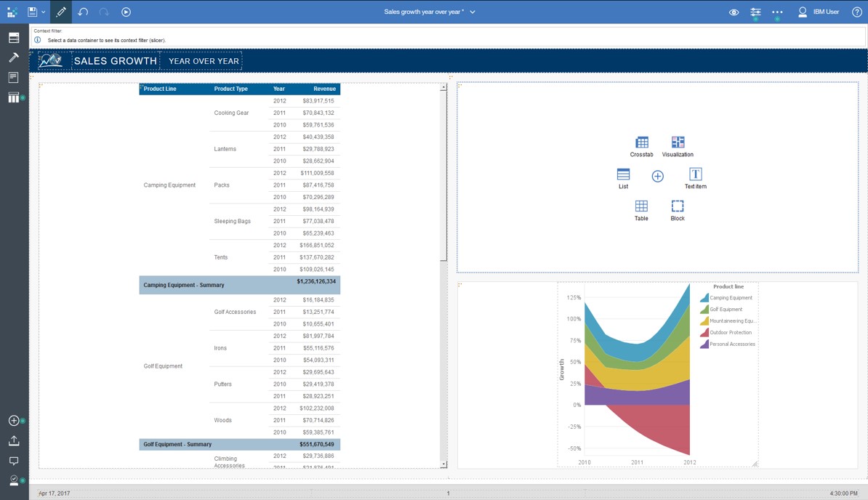This screenshot has height=500, width=868.
Task: Open the Comments speech bubble icon
Action: [14, 461]
